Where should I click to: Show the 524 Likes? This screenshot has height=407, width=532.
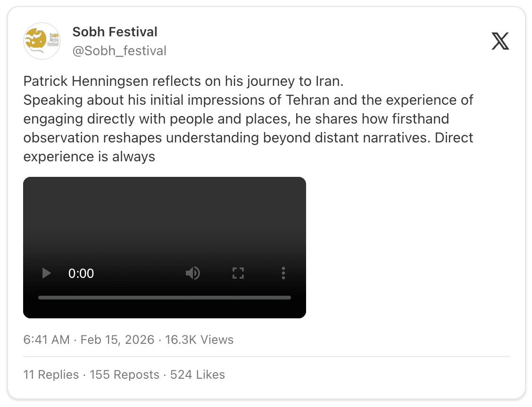click(x=197, y=375)
